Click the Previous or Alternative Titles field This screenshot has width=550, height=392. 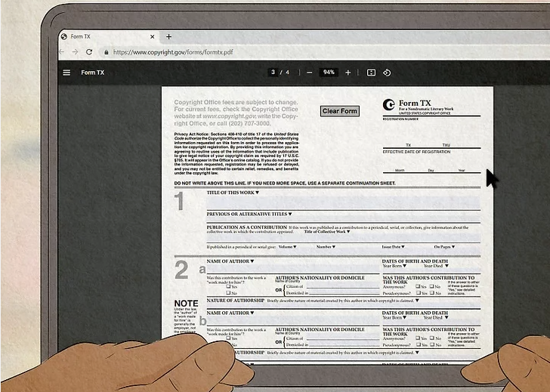[x=343, y=219]
